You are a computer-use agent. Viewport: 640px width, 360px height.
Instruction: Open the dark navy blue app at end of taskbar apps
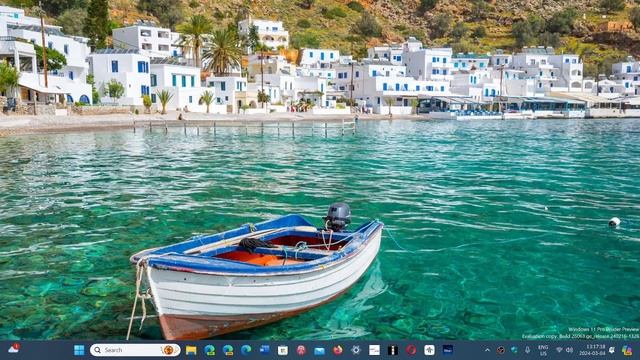tap(447, 350)
